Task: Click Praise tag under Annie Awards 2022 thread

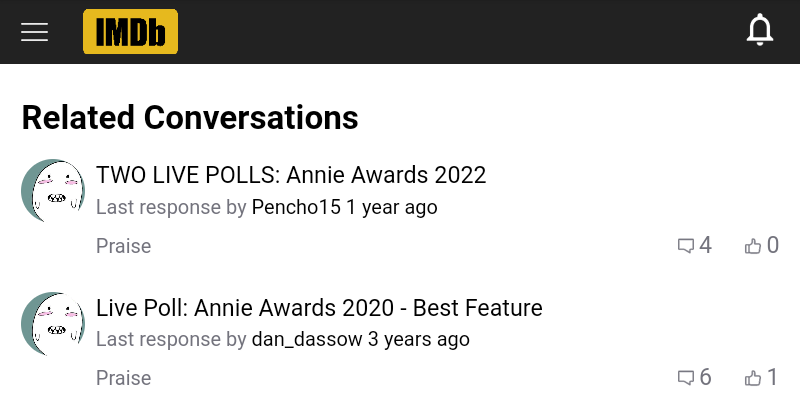Action: (x=123, y=246)
